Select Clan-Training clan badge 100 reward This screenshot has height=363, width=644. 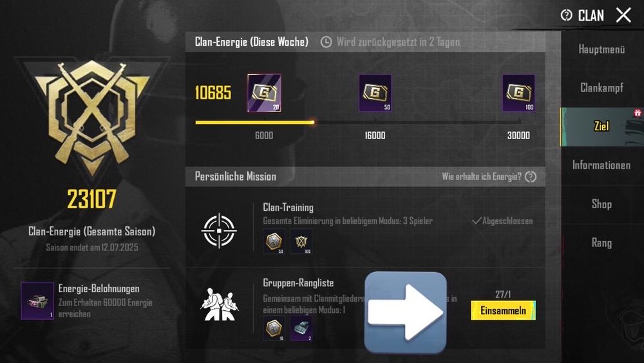tap(301, 242)
